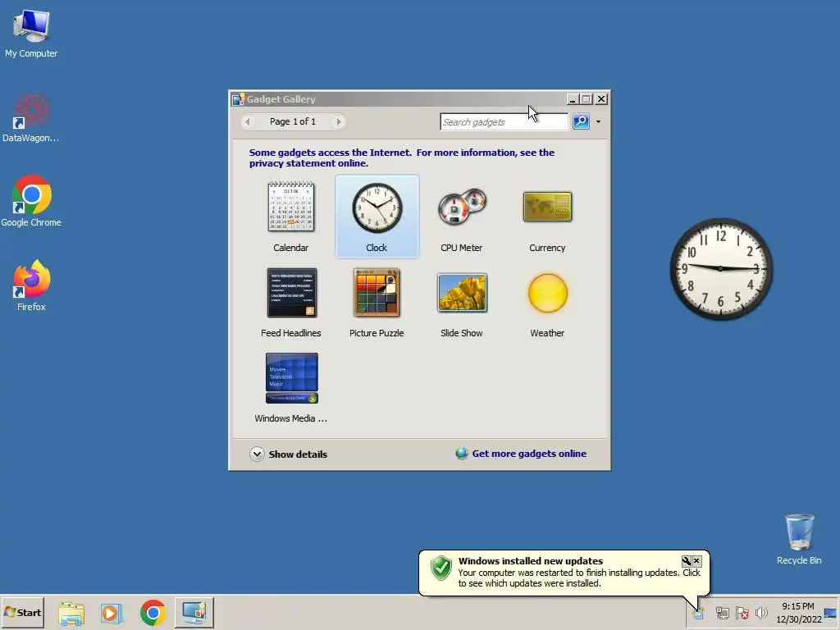This screenshot has height=630, width=840.
Task: Open the volume speaker tray icon
Action: coord(761,613)
